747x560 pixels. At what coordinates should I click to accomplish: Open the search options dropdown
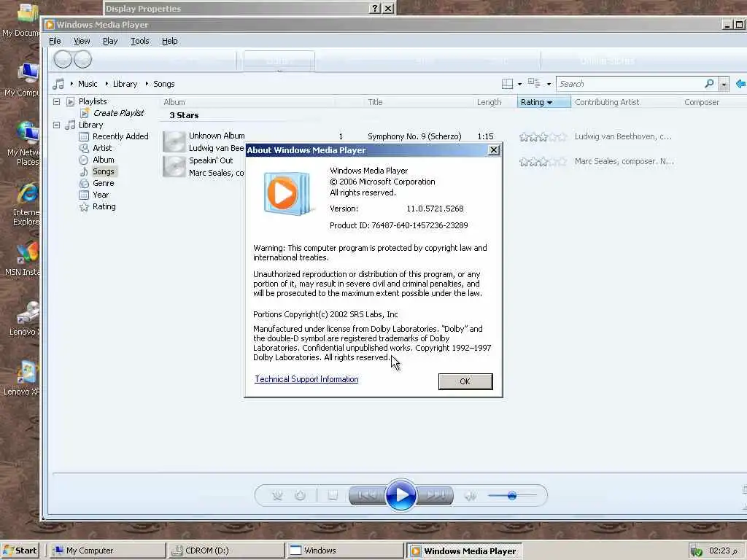click(x=724, y=85)
